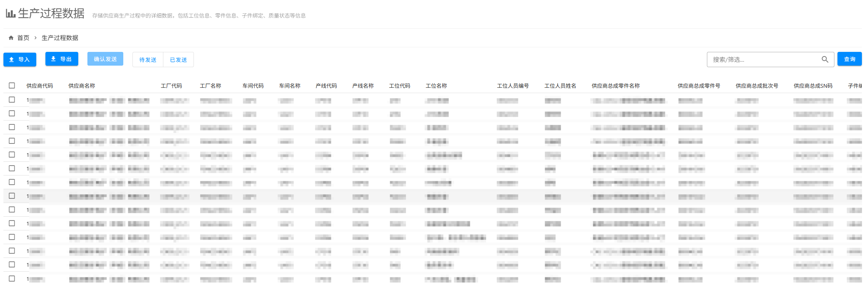868x285 pixels.
Task: Check the first table row checkbox
Action: click(12, 100)
